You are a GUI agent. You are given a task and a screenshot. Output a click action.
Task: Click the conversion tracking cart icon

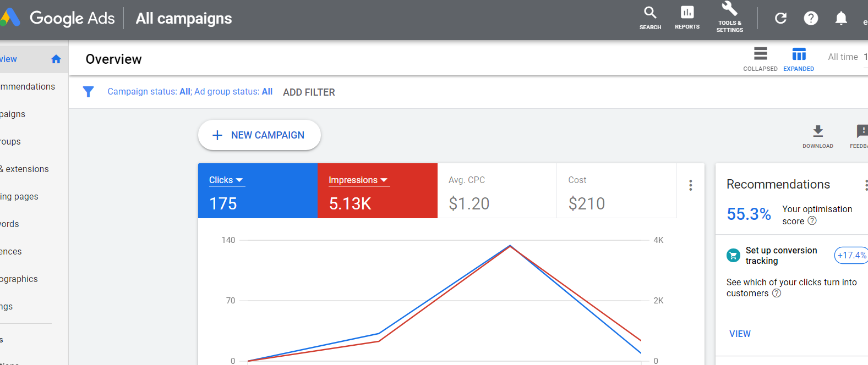coord(733,255)
